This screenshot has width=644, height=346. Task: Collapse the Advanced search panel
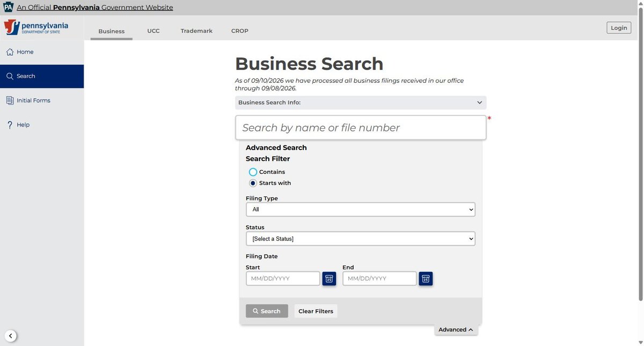tap(456, 330)
